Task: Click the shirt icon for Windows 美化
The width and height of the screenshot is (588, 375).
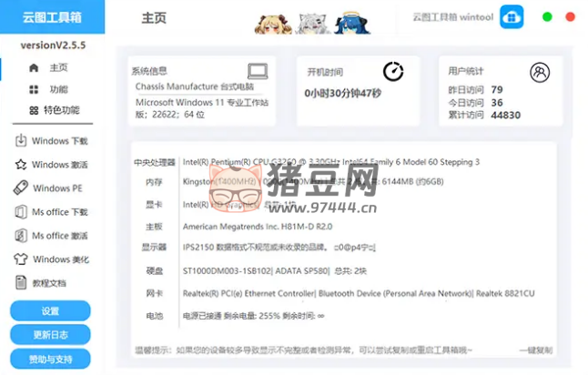Action: click(x=21, y=259)
